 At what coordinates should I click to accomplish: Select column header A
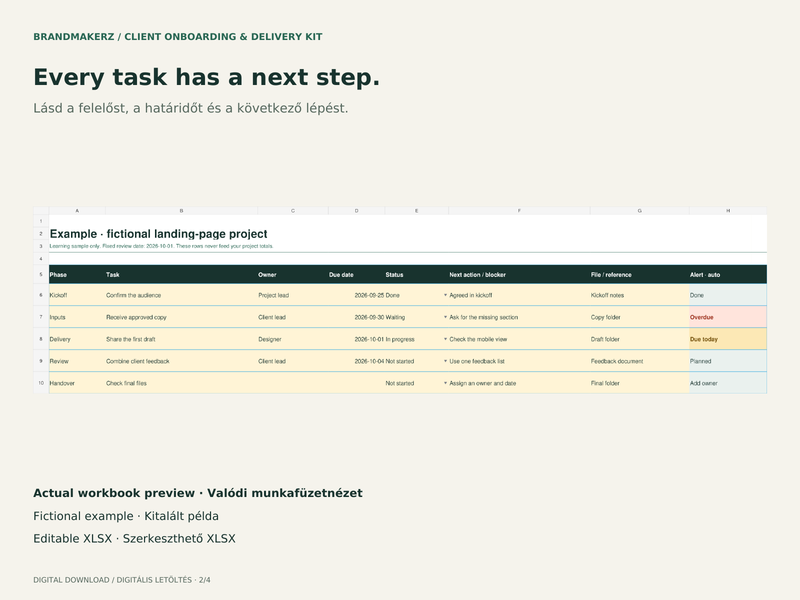click(77, 210)
